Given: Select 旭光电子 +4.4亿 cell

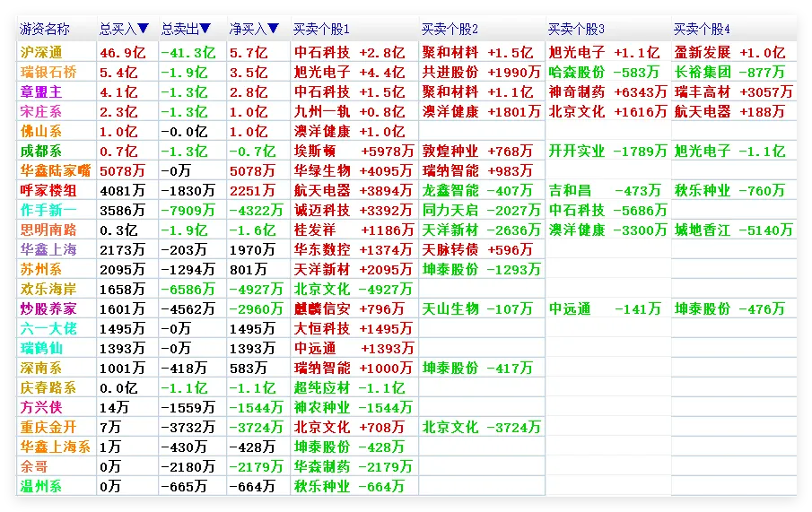Looking at the screenshot, I should coord(350,72).
